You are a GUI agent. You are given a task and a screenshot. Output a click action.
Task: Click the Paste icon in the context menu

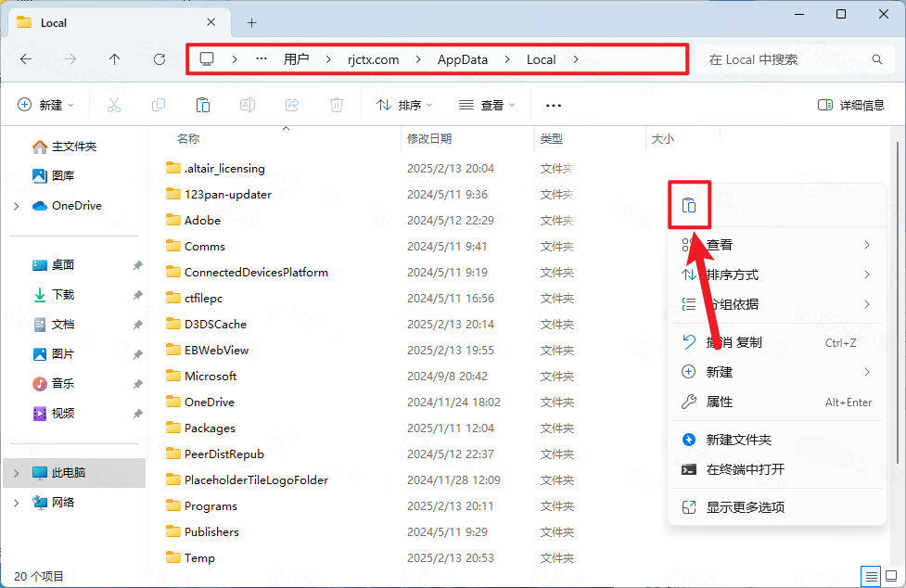pyautogui.click(x=689, y=206)
